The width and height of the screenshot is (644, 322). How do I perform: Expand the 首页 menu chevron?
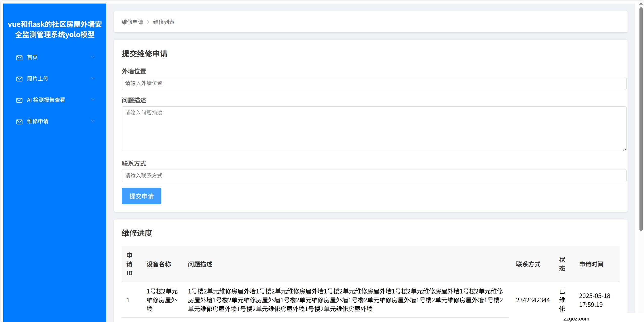click(93, 57)
